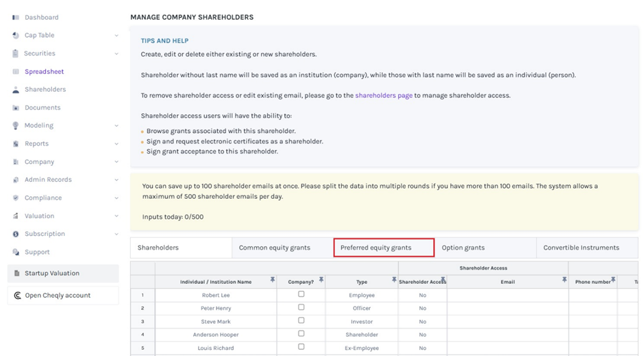Click pin icon on Individual / Institution Name column
The height and width of the screenshot is (356, 644).
point(273,280)
